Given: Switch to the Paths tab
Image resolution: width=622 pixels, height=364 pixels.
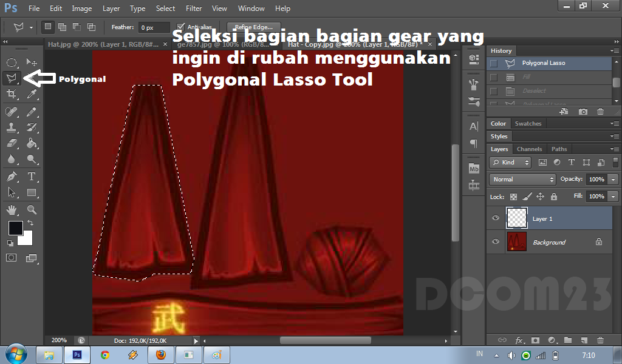Looking at the screenshot, I should tap(559, 149).
